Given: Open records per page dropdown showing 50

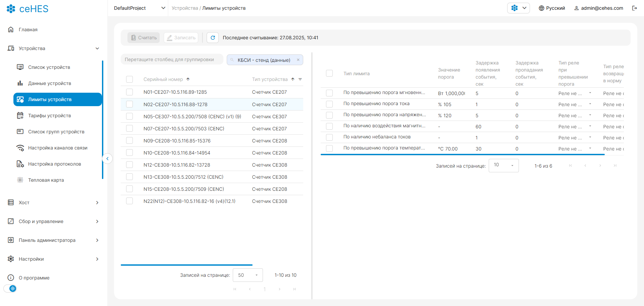Looking at the screenshot, I should [248, 275].
